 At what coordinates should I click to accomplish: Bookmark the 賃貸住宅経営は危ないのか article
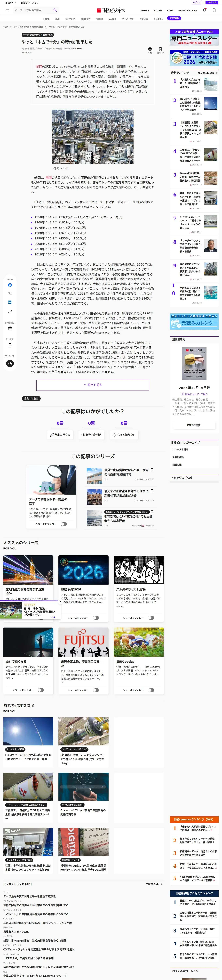tap(152, 470)
